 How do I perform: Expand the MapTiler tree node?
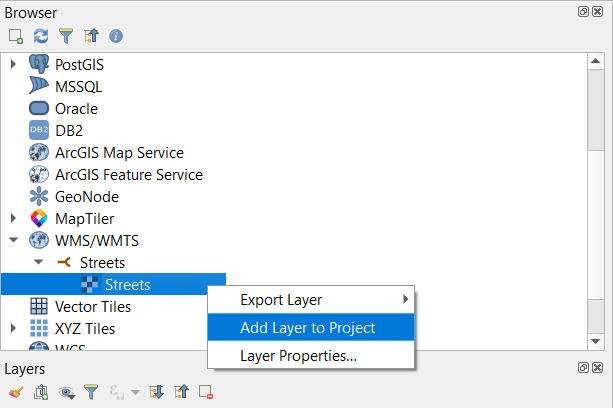click(x=14, y=218)
